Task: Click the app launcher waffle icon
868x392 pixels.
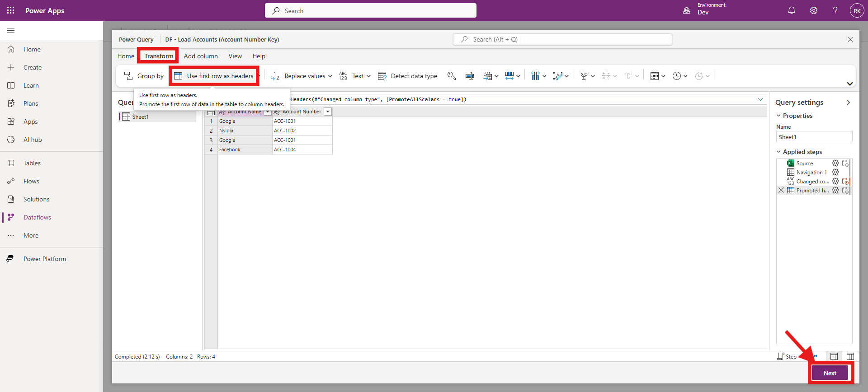Action: 11,10
